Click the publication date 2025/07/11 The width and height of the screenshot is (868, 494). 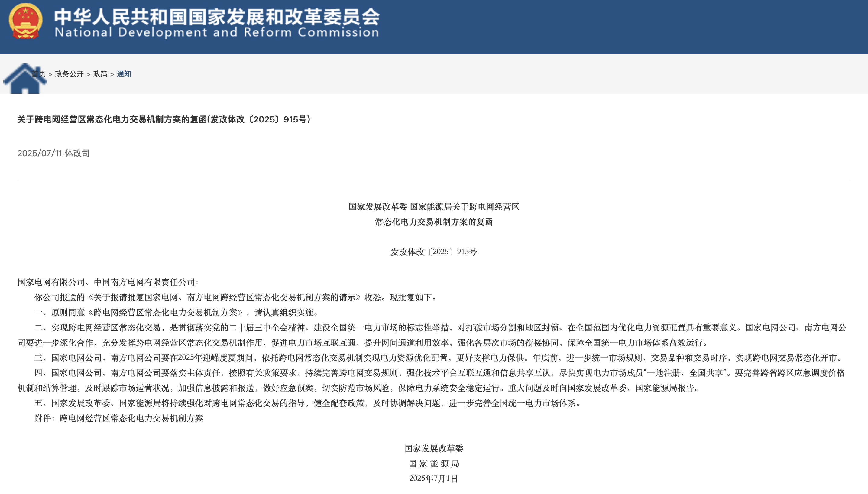(39, 153)
